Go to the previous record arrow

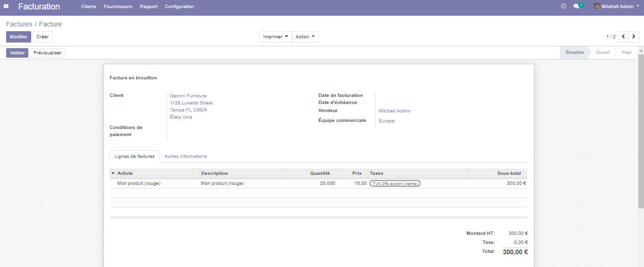click(x=623, y=37)
